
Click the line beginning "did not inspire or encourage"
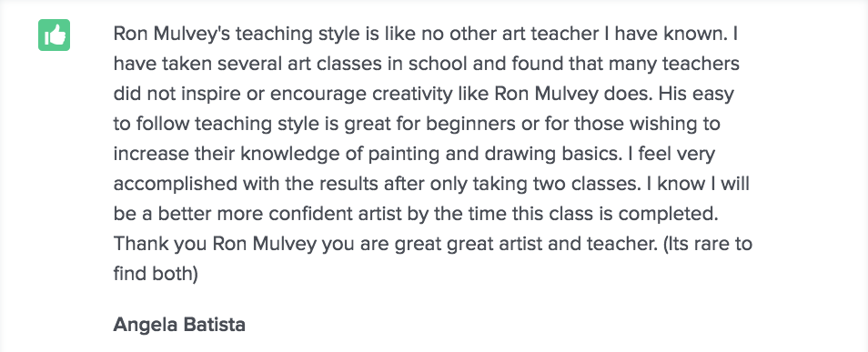point(423,94)
